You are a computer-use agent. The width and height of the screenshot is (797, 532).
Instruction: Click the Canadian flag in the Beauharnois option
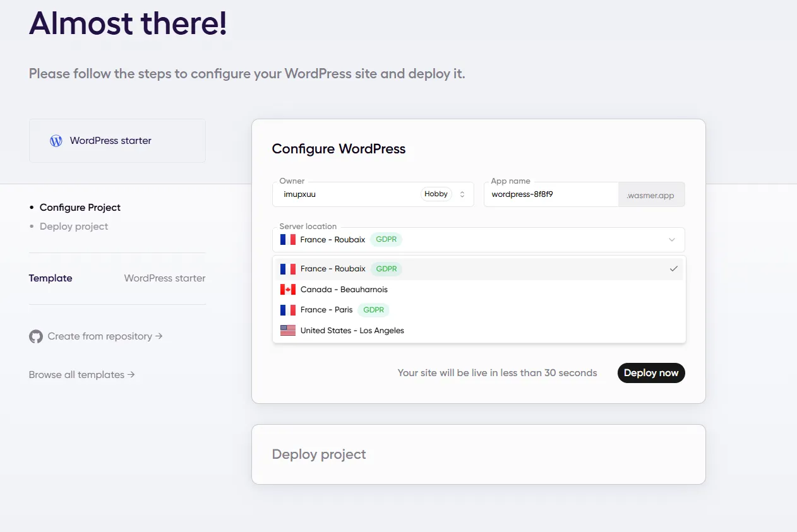click(288, 290)
